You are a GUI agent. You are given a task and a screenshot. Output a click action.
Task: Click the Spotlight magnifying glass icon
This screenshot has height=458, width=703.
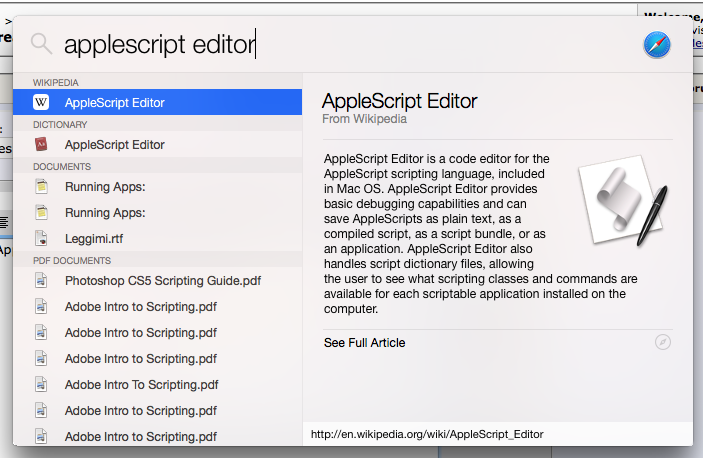(42, 44)
